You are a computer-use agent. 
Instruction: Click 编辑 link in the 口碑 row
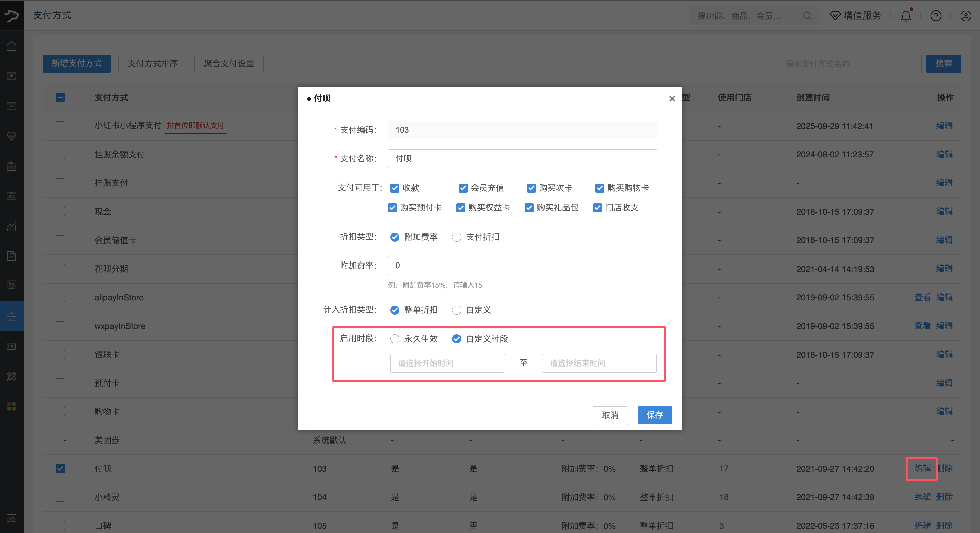[x=923, y=526]
